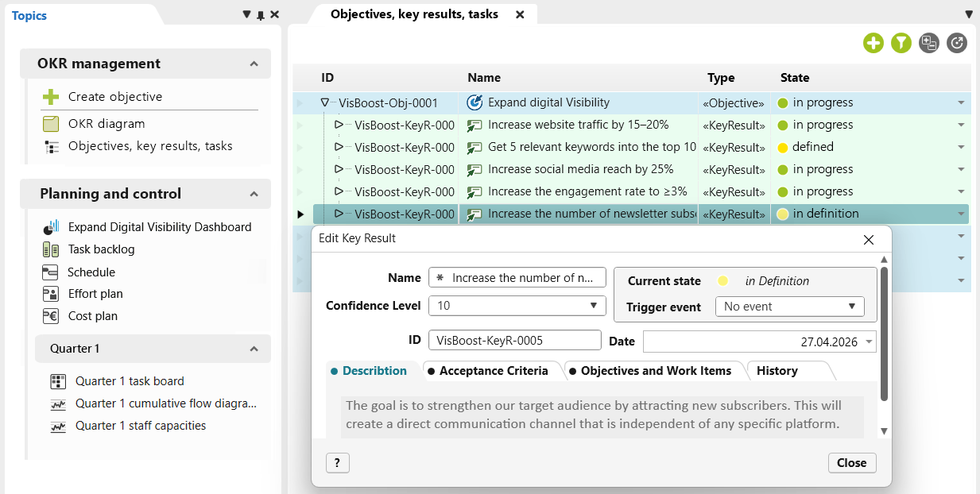Switch to the Acceptance Criteria tab
980x494 pixels.
point(494,371)
